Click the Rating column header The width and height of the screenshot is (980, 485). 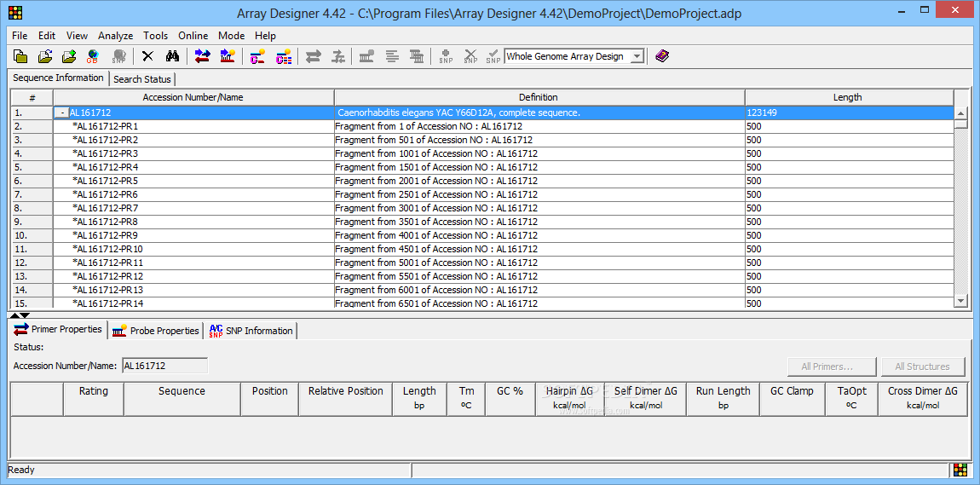pos(94,398)
